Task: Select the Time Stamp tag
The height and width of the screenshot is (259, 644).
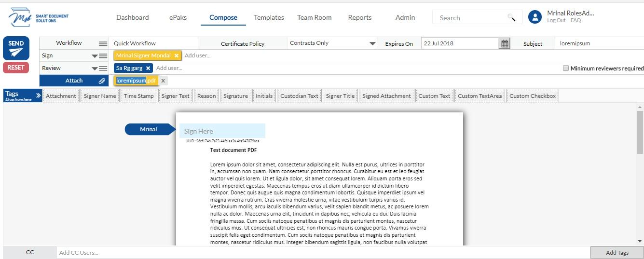Action: (x=139, y=95)
